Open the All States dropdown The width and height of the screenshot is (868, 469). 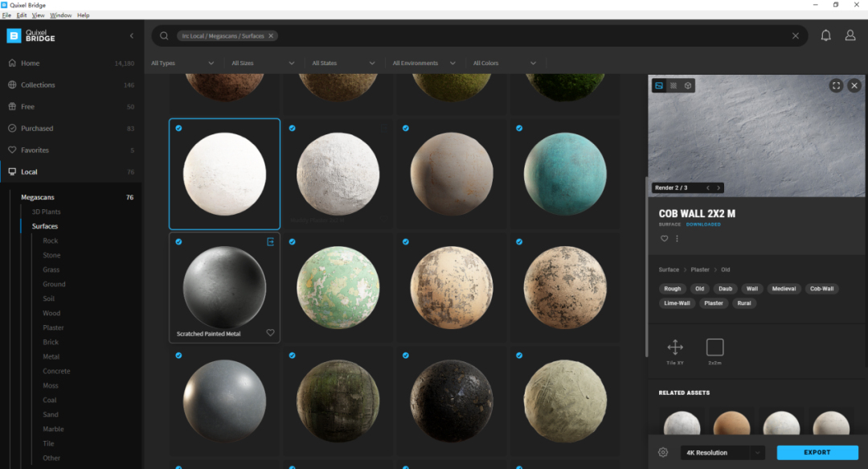pyautogui.click(x=343, y=64)
